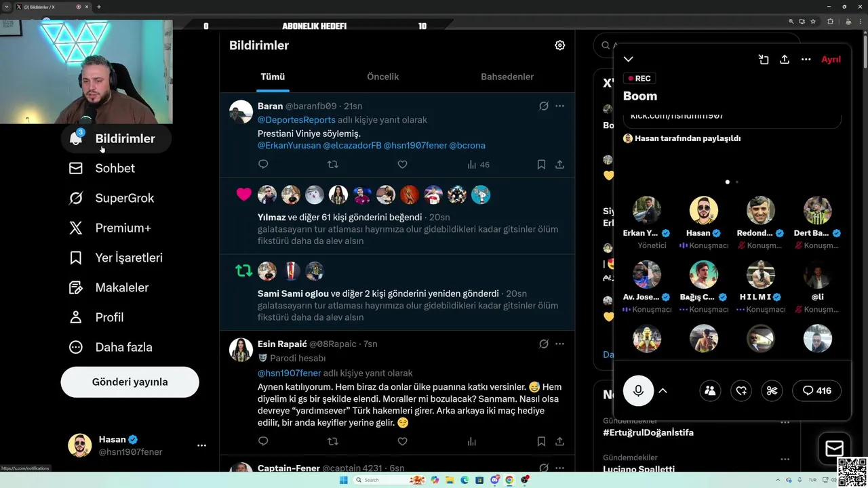The width and height of the screenshot is (868, 488).
Task: Switch to Bahsedenler notifications tab
Action: 507,77
